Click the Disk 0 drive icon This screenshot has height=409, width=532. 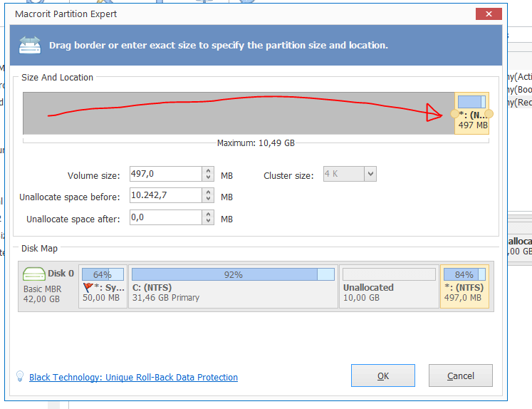click(34, 274)
